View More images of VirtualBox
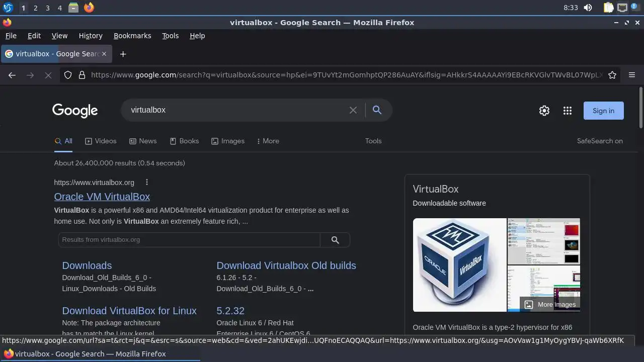 point(550,305)
